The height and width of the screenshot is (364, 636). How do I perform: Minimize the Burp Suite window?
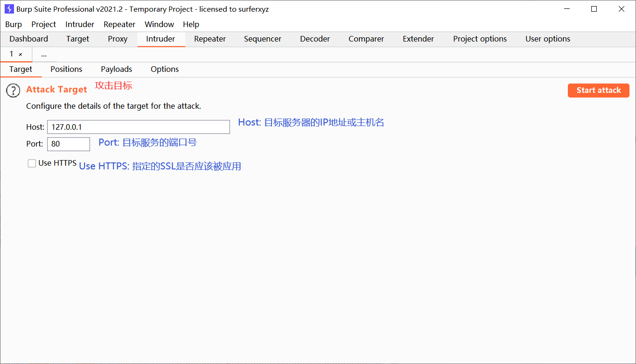[x=566, y=9]
